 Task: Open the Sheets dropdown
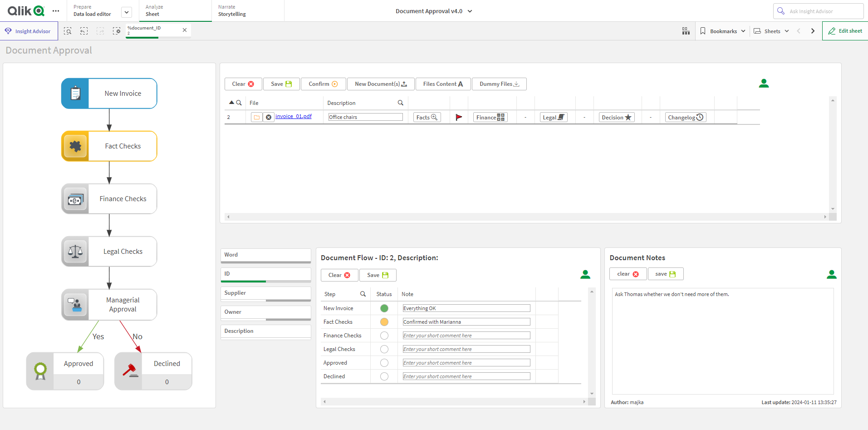pyautogui.click(x=771, y=31)
